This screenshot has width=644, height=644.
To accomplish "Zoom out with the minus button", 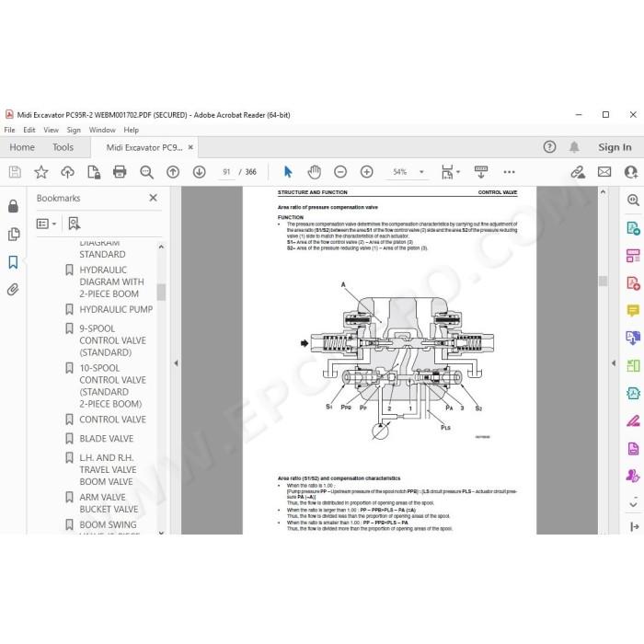I will 340,172.
